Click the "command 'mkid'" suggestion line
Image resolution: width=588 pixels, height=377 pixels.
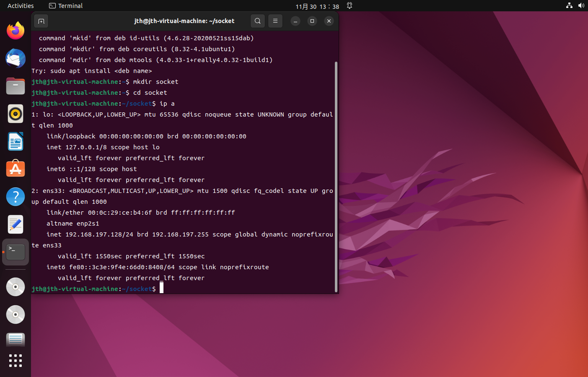coord(146,38)
